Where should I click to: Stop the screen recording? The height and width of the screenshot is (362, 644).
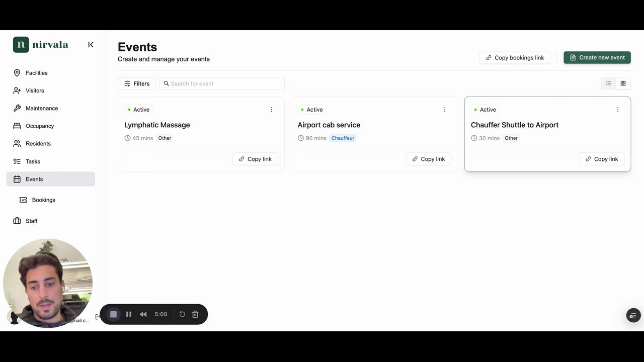tap(114, 314)
